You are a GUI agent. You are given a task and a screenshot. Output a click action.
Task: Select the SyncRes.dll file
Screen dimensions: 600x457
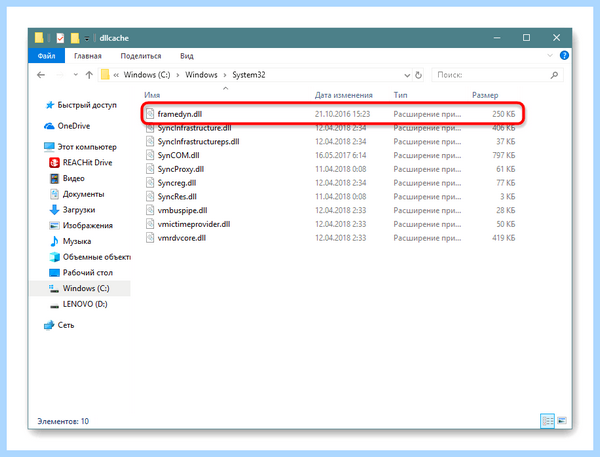[330, 197]
